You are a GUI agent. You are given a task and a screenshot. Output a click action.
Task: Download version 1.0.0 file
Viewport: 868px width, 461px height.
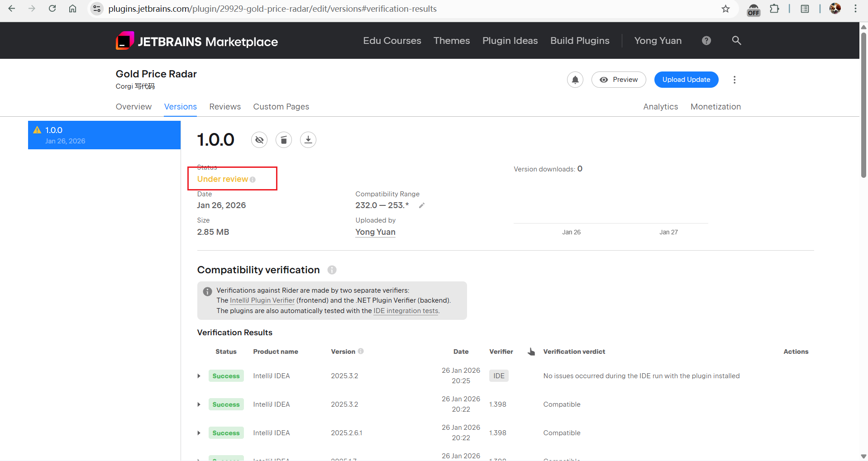[308, 140]
